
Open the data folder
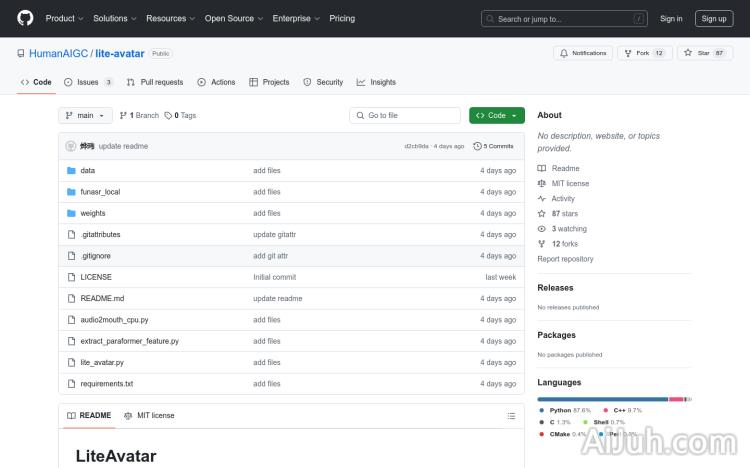point(88,171)
